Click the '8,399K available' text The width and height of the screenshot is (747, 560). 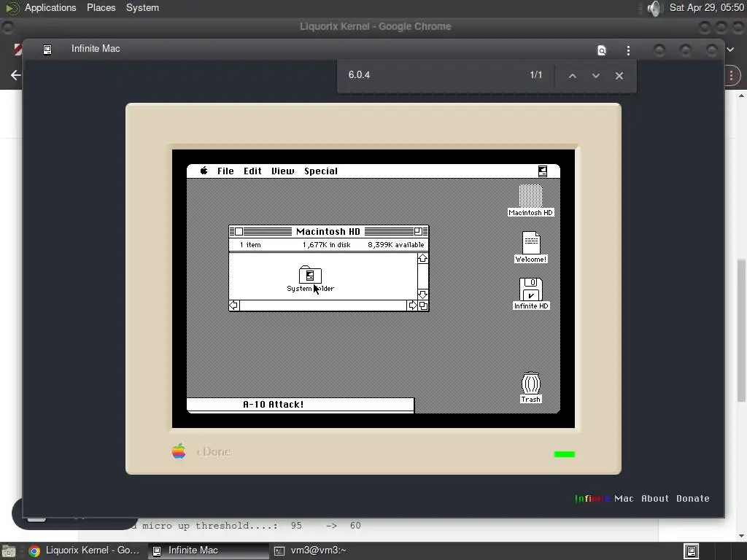pos(395,245)
